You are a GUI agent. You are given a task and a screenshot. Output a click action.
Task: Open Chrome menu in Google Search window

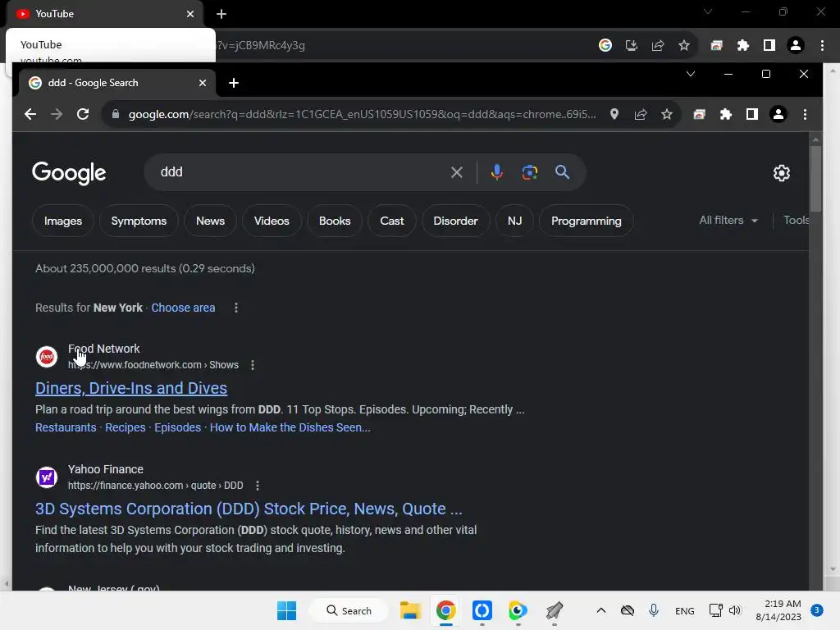point(805,114)
